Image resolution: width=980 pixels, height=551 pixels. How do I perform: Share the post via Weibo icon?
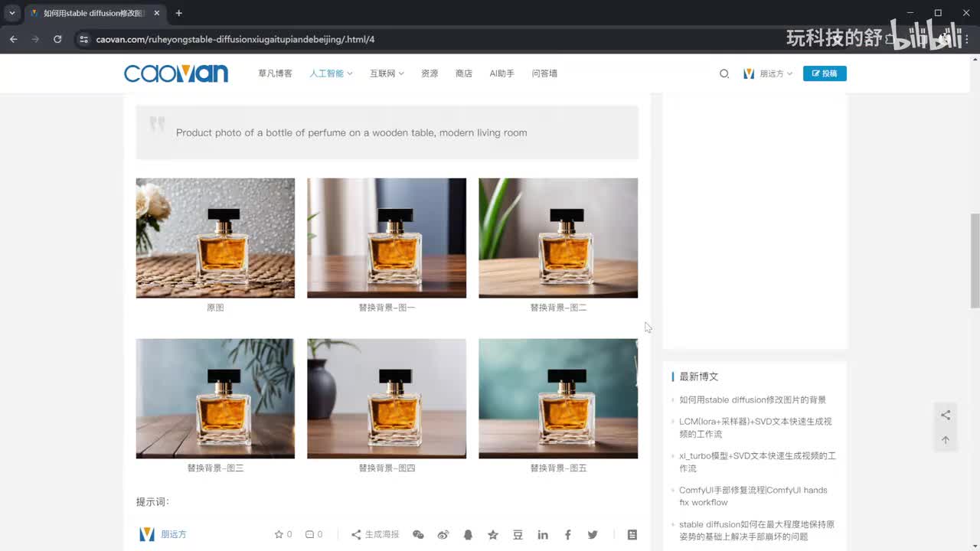443,535
